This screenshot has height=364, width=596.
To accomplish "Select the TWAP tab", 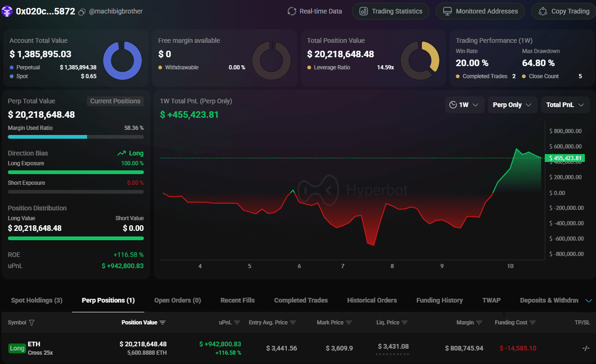I will (x=491, y=300).
